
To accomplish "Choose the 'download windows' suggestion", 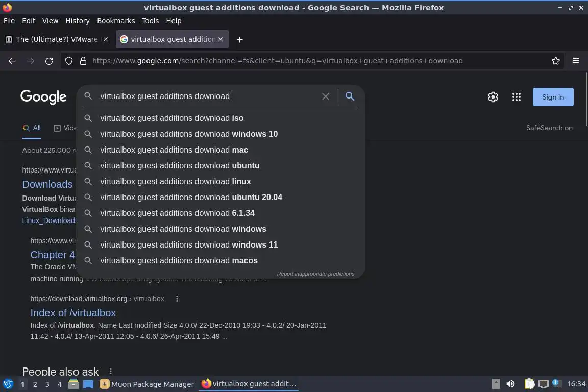I will tap(220, 229).
